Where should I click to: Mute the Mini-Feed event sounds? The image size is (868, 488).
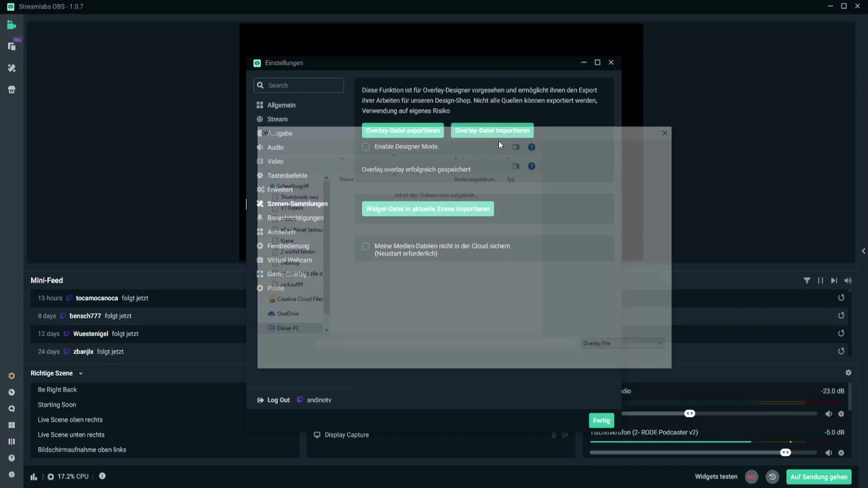(848, 281)
